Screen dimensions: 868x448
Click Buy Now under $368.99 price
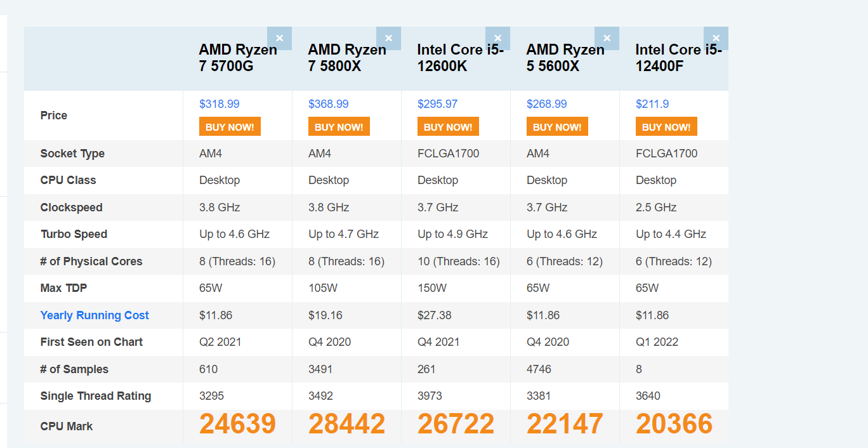tap(339, 127)
